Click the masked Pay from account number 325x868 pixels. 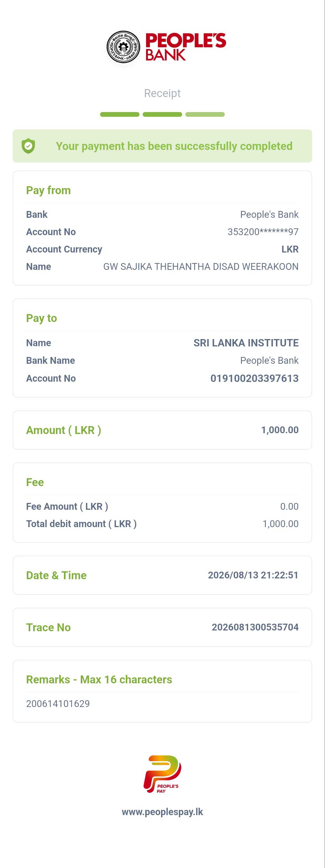point(263,232)
